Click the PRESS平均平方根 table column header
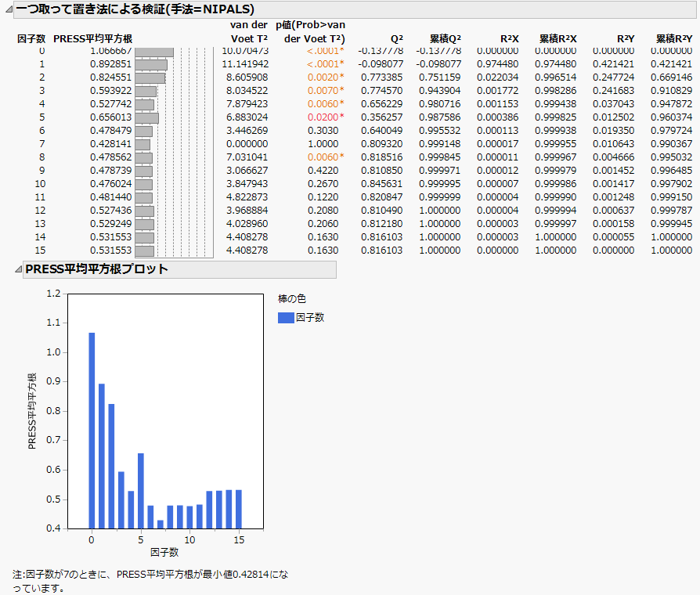700x595 pixels. [x=91, y=38]
